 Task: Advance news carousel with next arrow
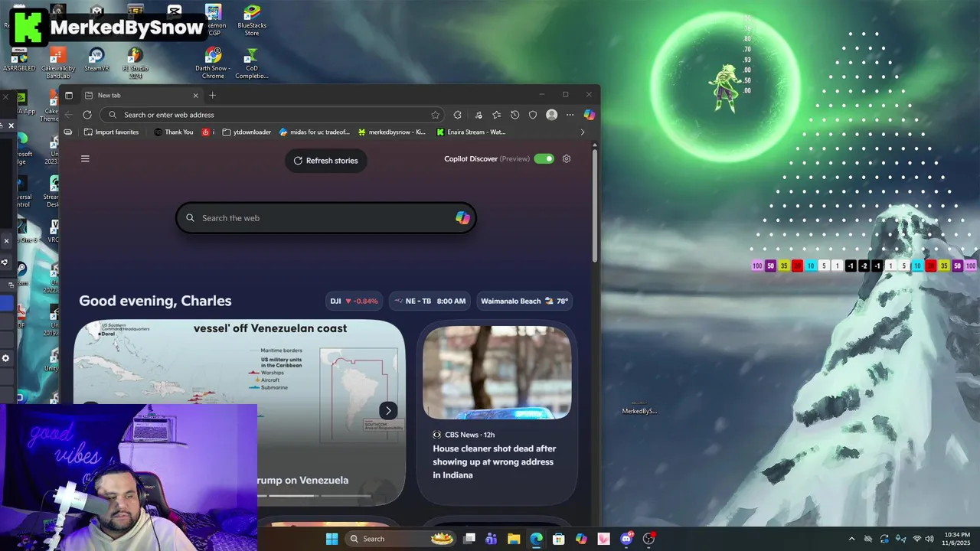388,410
